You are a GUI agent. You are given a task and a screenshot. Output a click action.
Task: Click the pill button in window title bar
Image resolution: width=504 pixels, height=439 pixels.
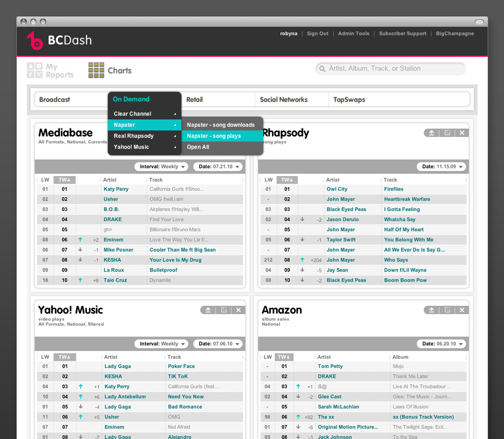(479, 21)
